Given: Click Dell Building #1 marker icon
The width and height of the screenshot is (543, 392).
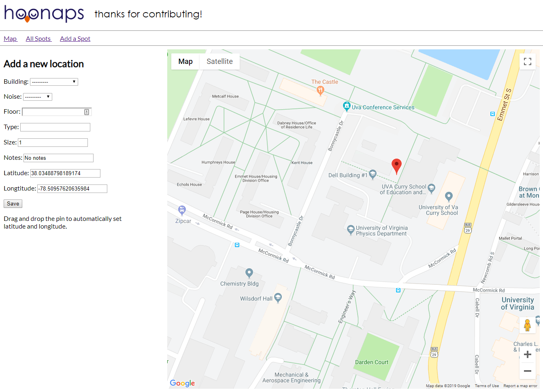Looking at the screenshot, I should pos(373,174).
